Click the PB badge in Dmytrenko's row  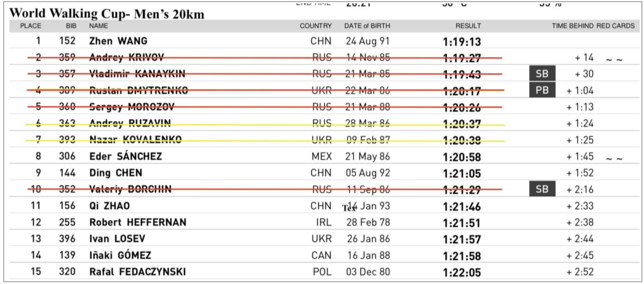coord(542,90)
